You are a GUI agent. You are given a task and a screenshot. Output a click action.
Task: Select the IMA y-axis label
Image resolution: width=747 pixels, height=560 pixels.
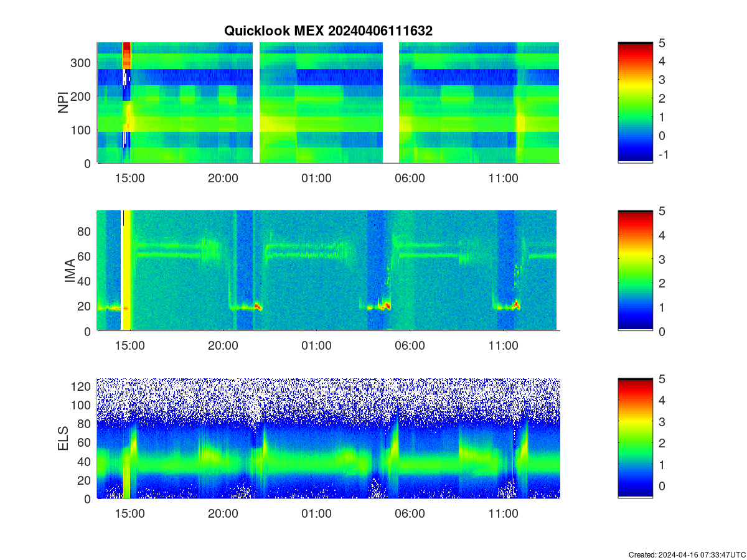[x=70, y=271]
